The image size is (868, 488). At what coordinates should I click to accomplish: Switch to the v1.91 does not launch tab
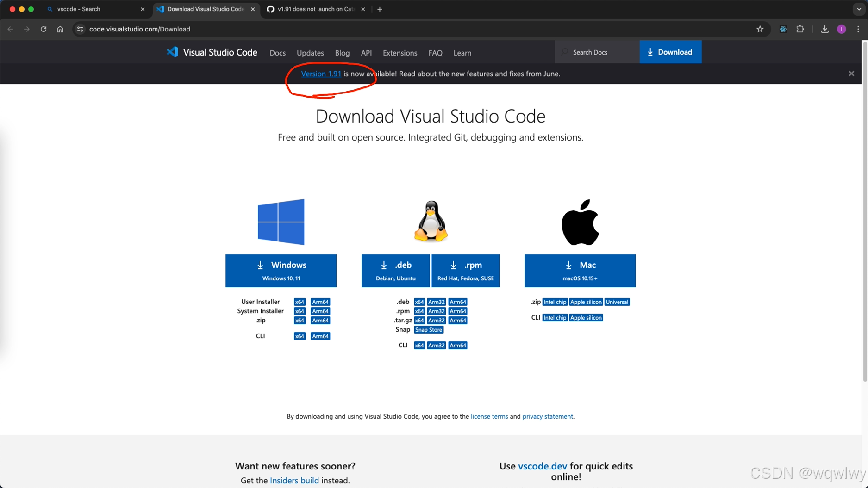coord(316,9)
